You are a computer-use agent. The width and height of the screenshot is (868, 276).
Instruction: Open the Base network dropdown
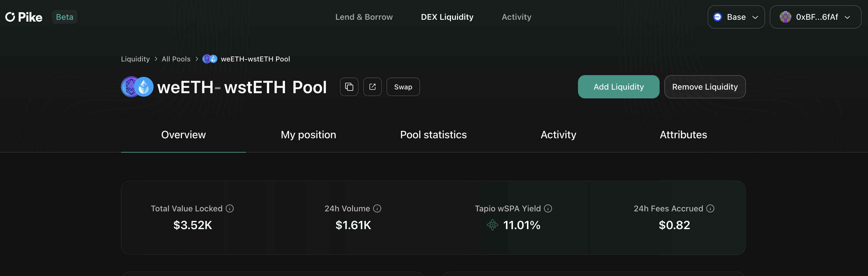click(736, 17)
